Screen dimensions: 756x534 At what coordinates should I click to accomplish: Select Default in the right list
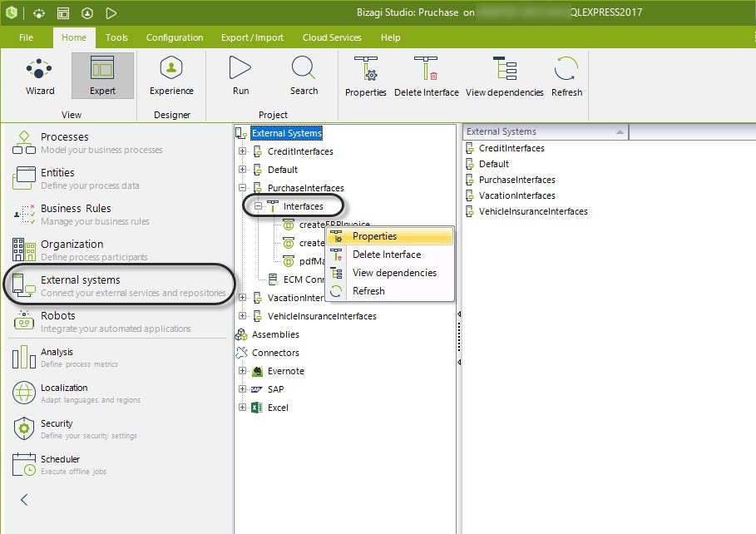(494, 164)
